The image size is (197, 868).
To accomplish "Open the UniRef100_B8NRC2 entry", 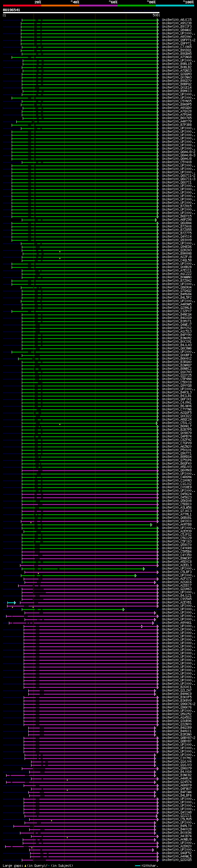I will coord(176,369).
